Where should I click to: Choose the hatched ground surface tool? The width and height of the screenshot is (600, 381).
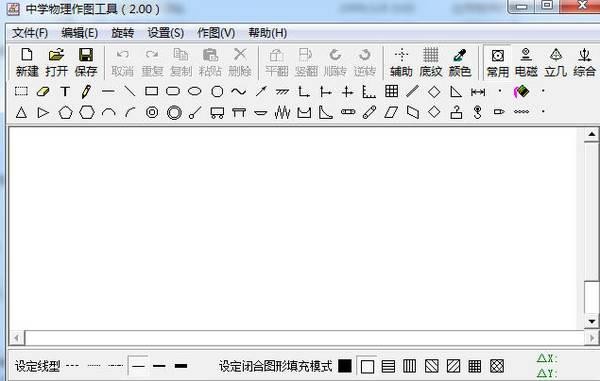click(282, 92)
